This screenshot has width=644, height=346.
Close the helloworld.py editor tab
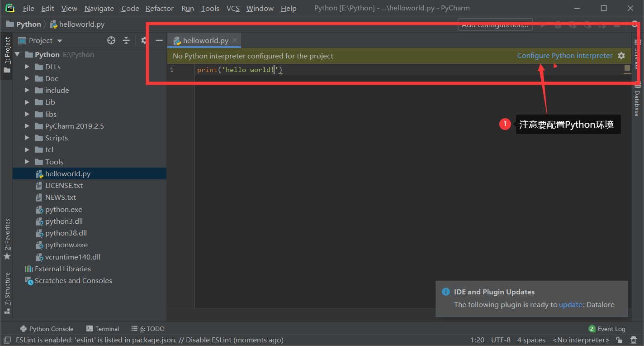click(235, 40)
